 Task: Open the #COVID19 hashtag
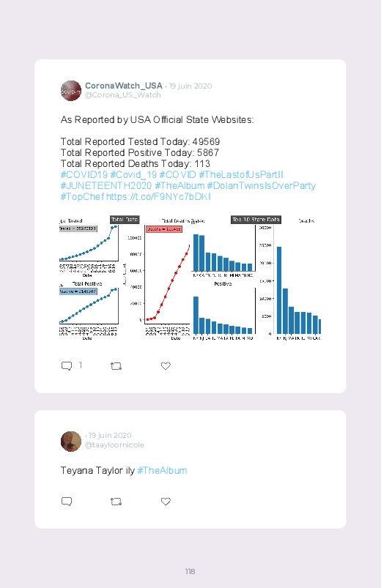84,175
